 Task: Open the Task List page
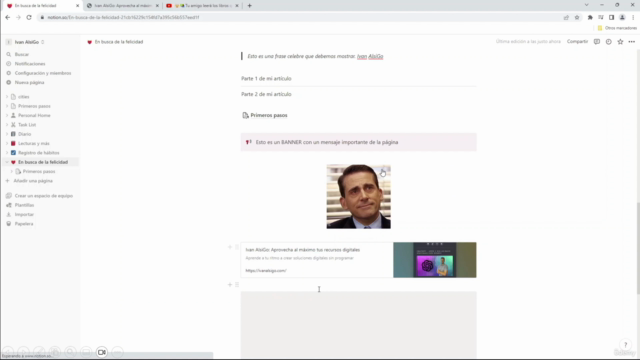[x=27, y=125]
